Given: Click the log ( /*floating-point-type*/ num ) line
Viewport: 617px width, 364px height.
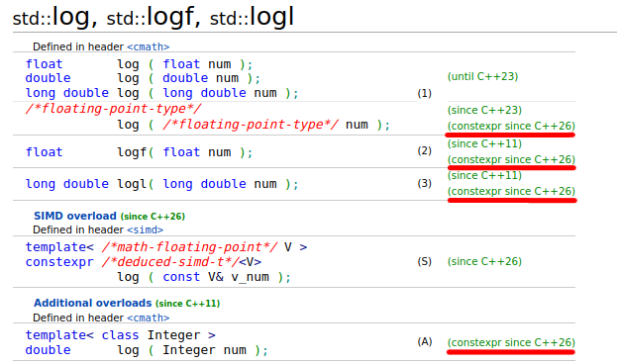Looking at the screenshot, I should tap(254, 125).
